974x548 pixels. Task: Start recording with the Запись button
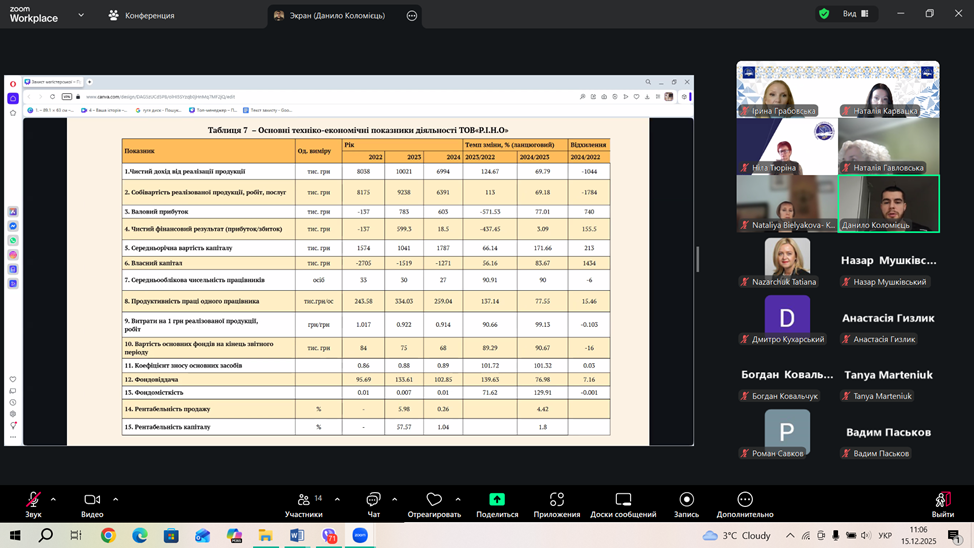pyautogui.click(x=686, y=500)
